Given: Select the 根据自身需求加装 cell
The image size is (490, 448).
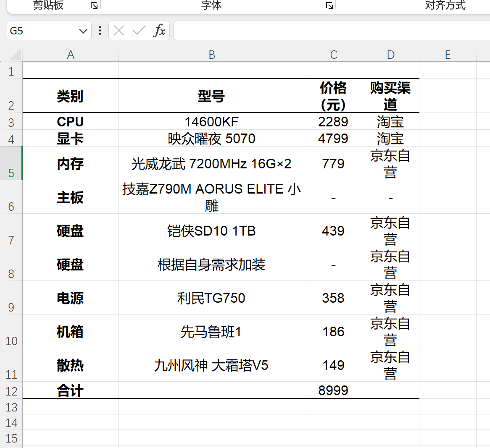Looking at the screenshot, I should [211, 264].
